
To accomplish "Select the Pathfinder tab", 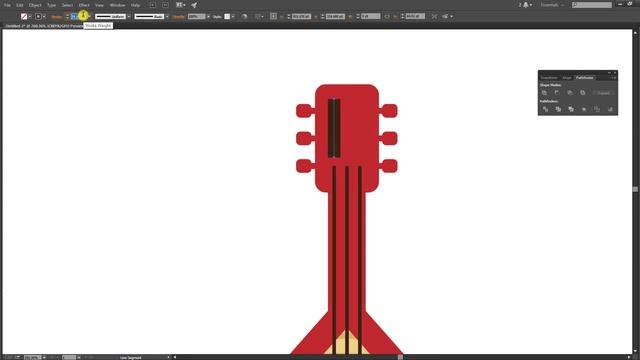I will [584, 78].
